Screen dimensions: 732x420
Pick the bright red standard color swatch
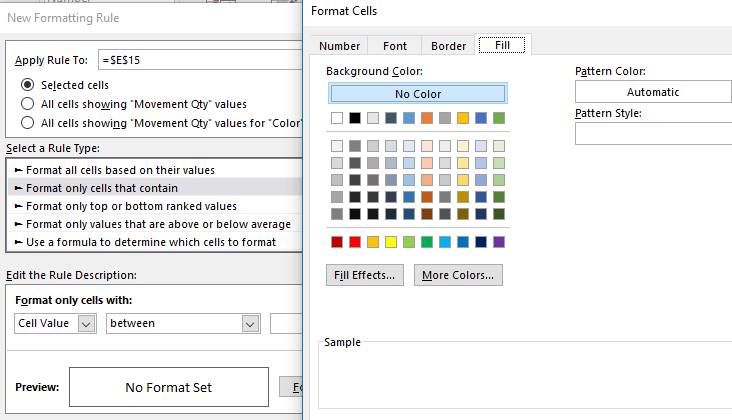(355, 242)
